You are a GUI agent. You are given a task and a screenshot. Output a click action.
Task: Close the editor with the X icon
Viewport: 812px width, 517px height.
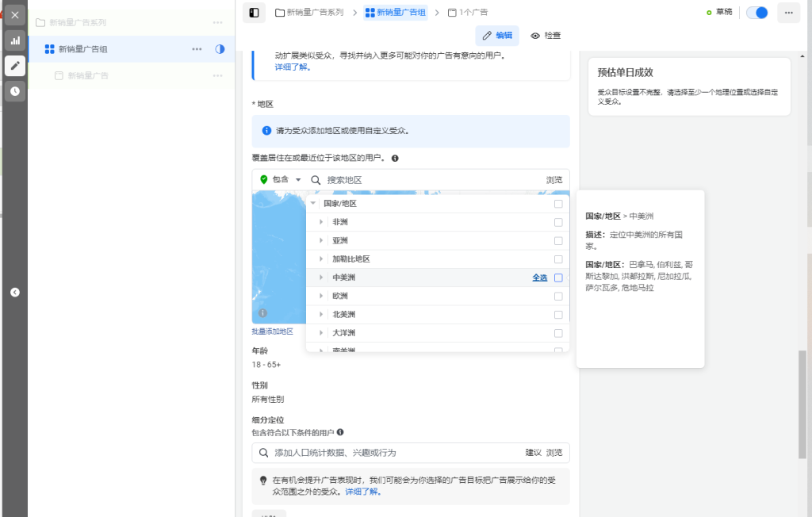15,15
